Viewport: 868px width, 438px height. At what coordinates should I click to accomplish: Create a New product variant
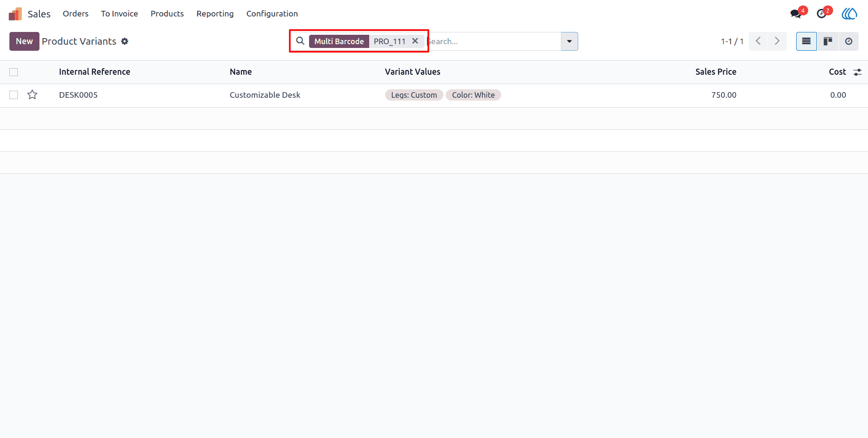click(24, 41)
